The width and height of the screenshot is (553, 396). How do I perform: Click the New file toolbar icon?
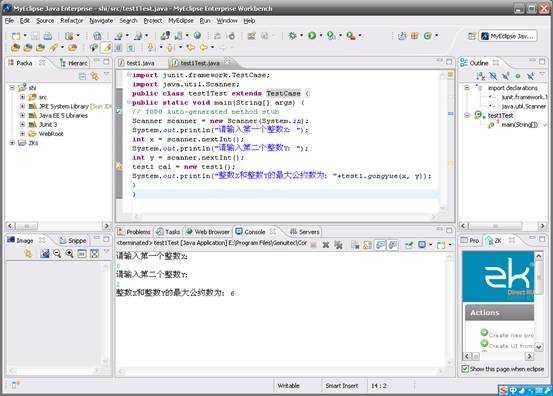tap(16, 36)
